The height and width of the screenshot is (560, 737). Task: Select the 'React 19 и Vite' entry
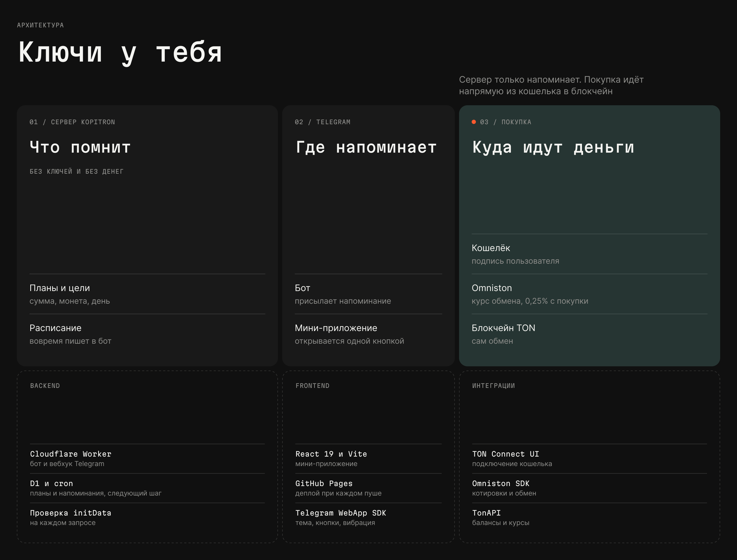(x=368, y=459)
